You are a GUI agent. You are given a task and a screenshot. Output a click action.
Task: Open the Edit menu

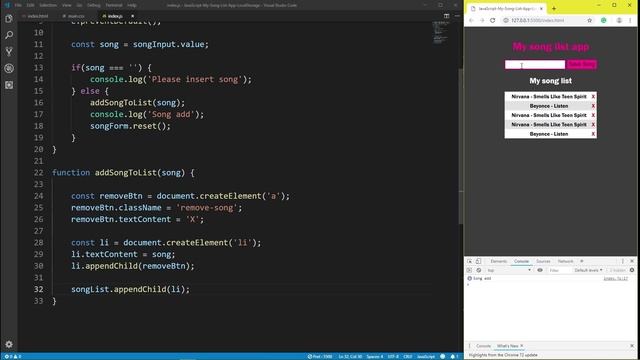click(31, 5)
